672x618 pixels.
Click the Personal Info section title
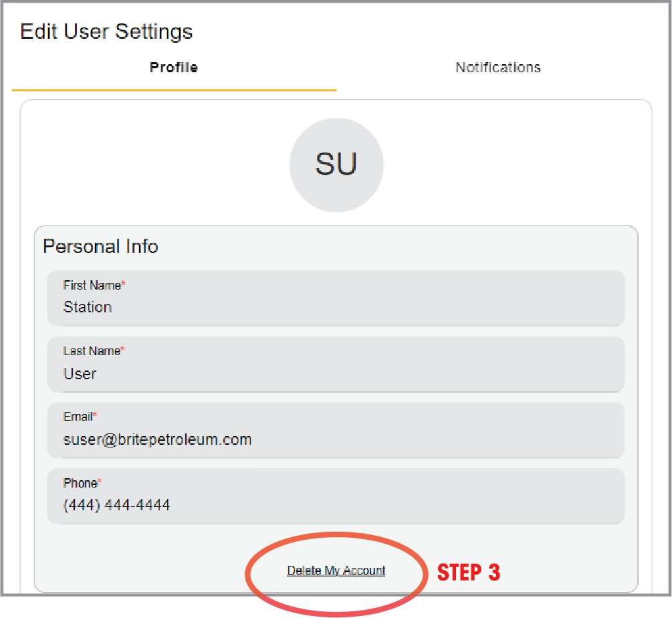pyautogui.click(x=100, y=246)
